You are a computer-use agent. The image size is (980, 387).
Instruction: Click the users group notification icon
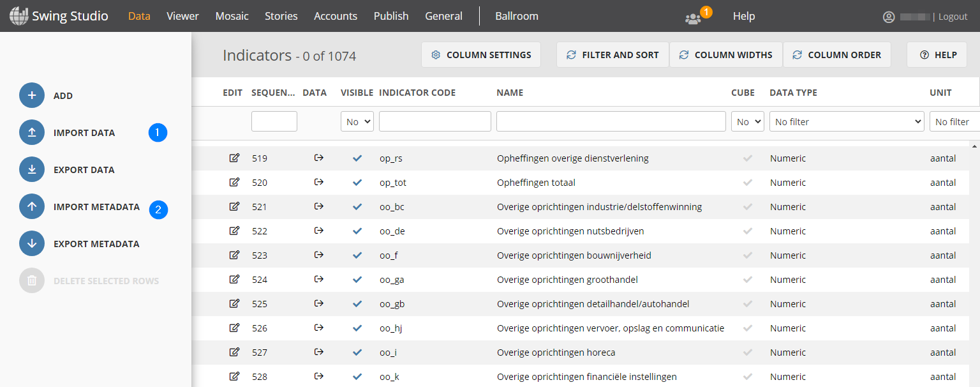pos(693,18)
